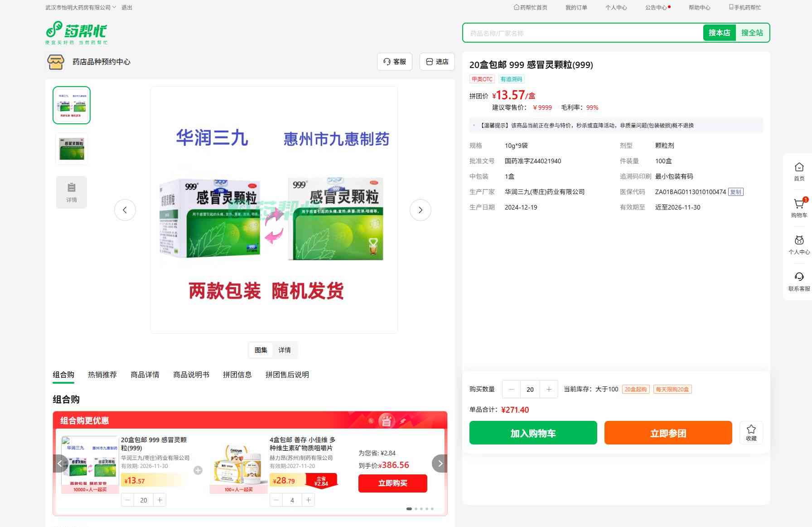The width and height of the screenshot is (812, 527).
Task: Click the personal center icon in sidebar
Action: click(x=799, y=241)
